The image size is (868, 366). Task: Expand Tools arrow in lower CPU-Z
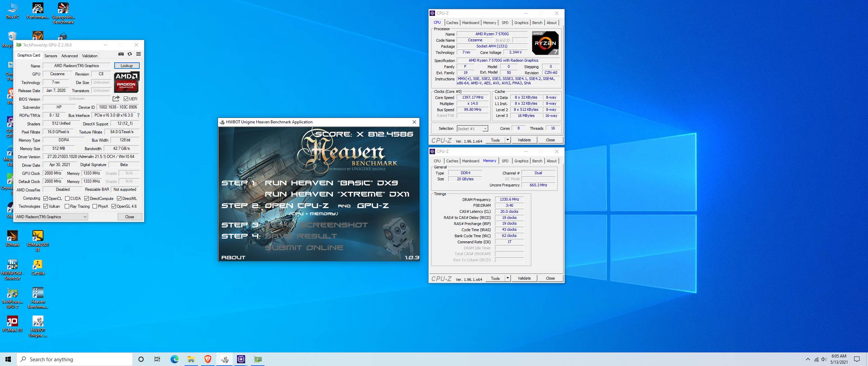[x=508, y=278]
